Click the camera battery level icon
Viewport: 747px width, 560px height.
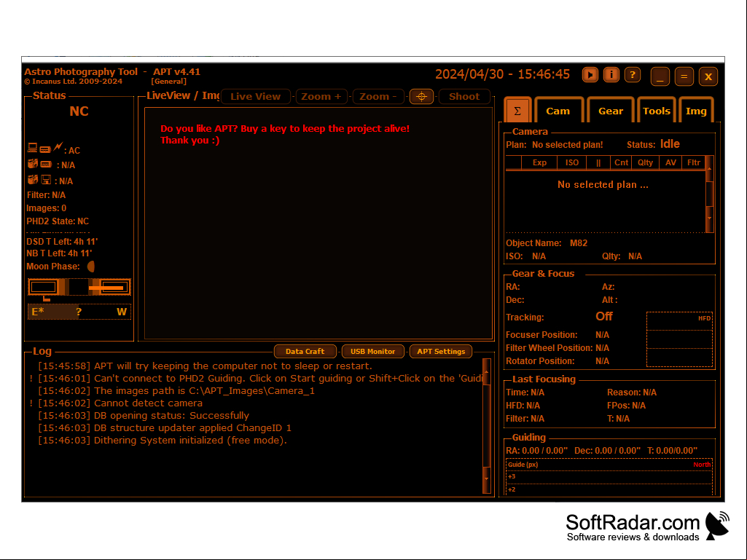point(46,165)
